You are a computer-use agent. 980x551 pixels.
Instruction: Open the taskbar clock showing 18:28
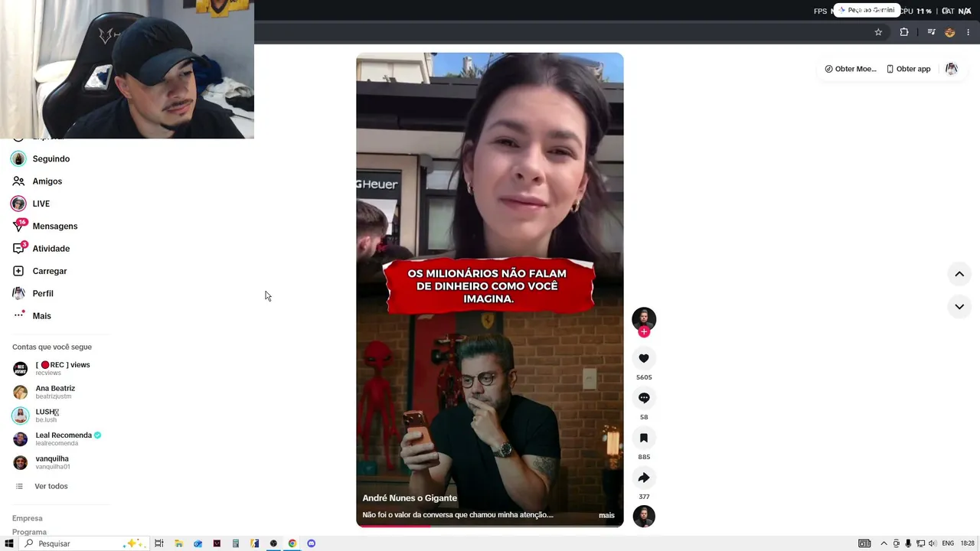point(967,543)
